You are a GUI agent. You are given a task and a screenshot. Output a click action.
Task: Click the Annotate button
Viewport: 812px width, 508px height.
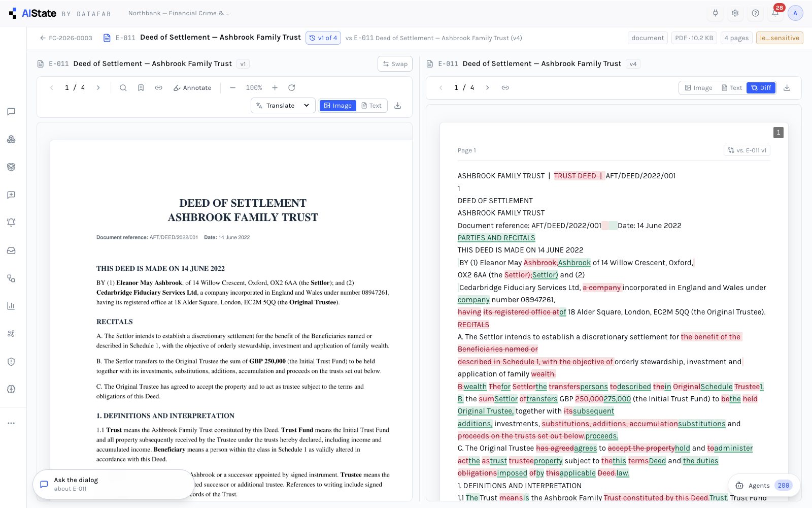coord(192,88)
